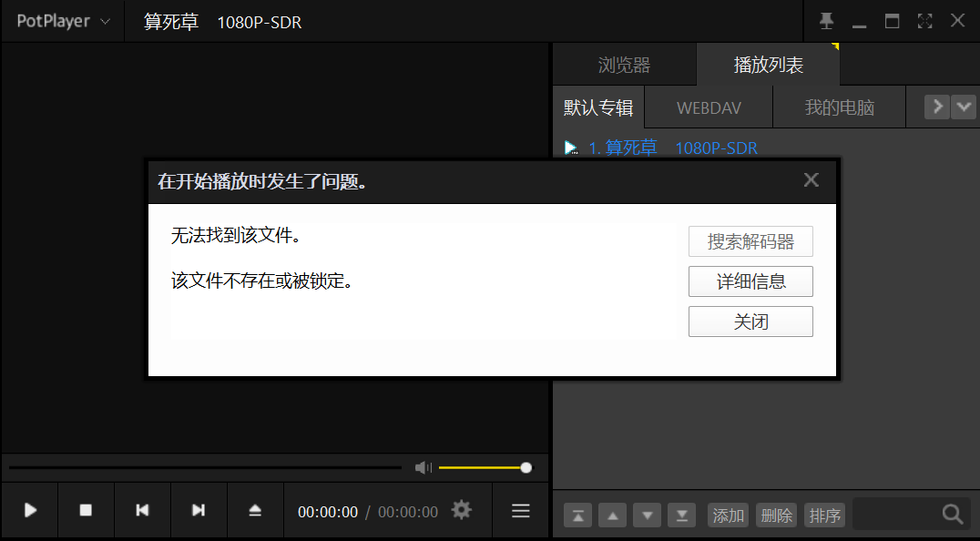Click the Stop playback icon
The height and width of the screenshot is (541, 980).
tap(86, 511)
